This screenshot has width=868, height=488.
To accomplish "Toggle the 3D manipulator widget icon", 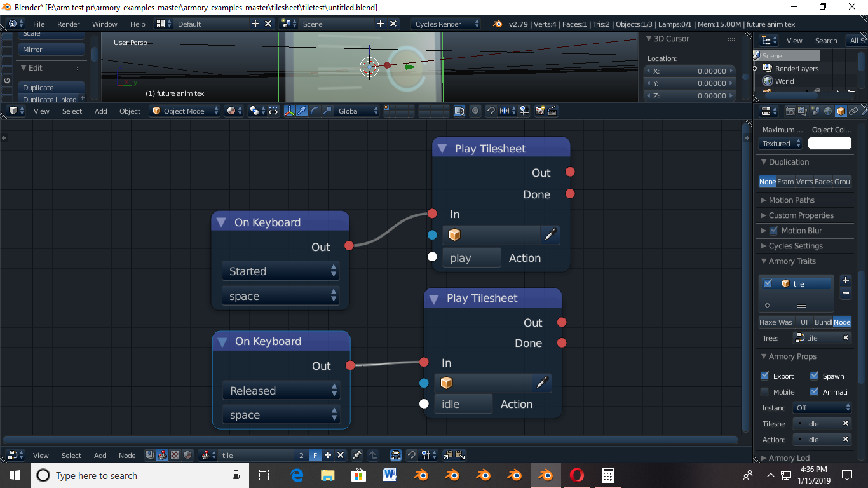I will tap(290, 111).
